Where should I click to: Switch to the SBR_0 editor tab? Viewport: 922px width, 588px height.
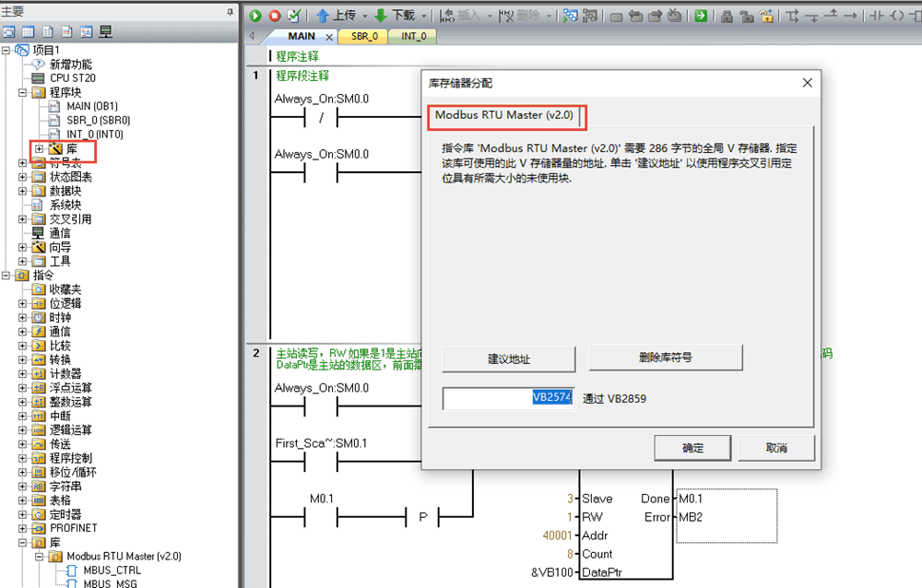[x=363, y=36]
